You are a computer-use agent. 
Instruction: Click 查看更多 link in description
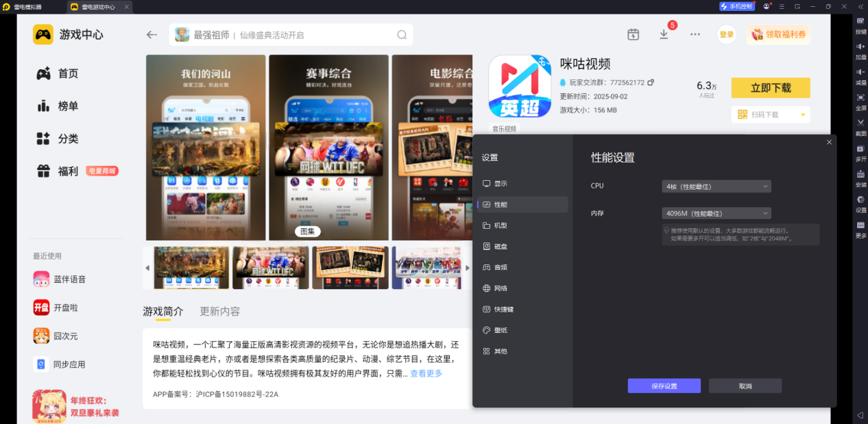[x=426, y=373]
